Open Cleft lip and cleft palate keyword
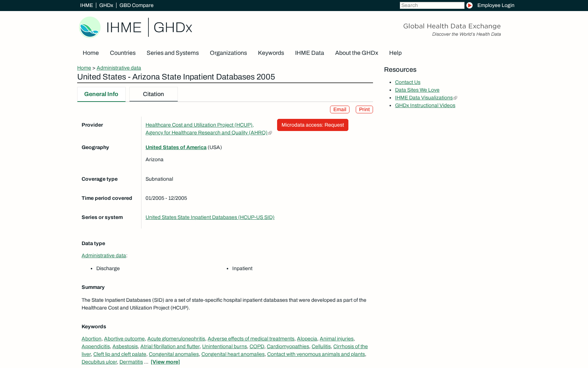The image size is (588, 368). [120, 354]
